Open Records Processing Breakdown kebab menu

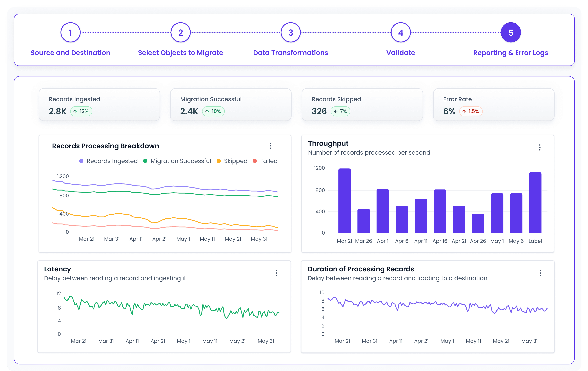point(270,146)
